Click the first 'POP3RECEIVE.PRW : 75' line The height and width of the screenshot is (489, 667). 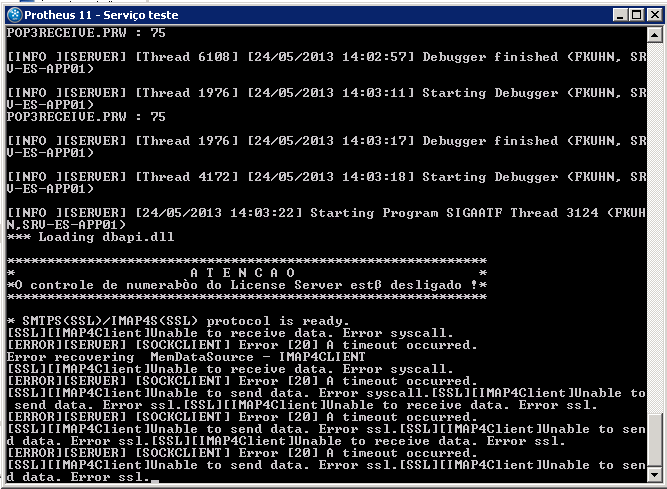86,33
